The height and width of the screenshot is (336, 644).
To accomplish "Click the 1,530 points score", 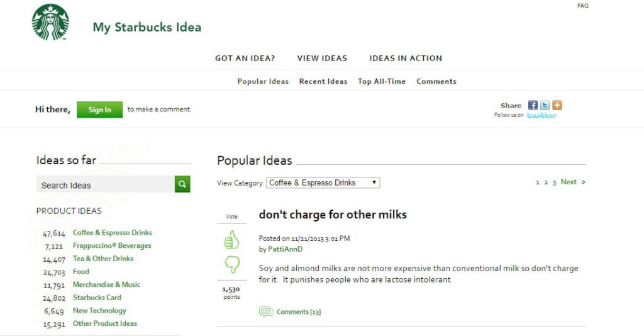I will (x=231, y=289).
